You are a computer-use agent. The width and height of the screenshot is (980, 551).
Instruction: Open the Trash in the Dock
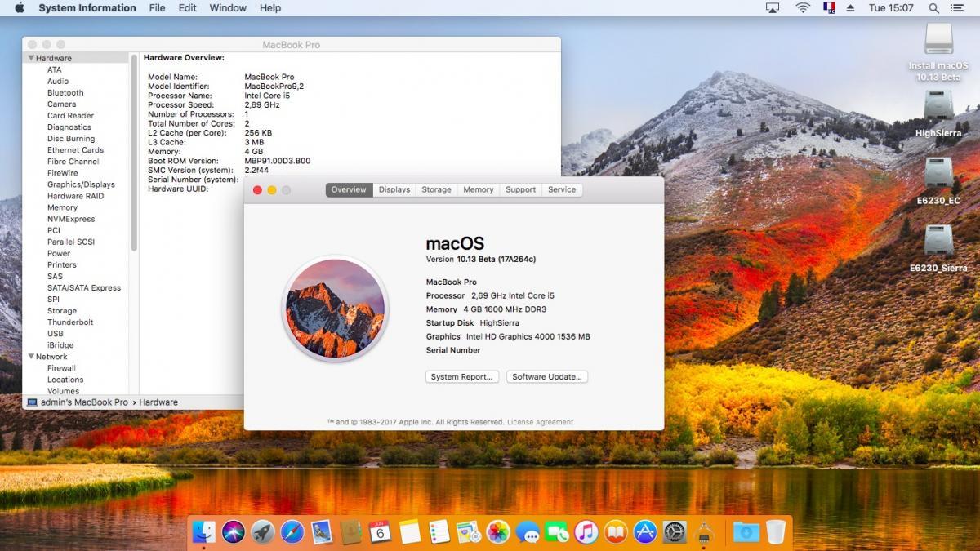pyautogui.click(x=775, y=532)
